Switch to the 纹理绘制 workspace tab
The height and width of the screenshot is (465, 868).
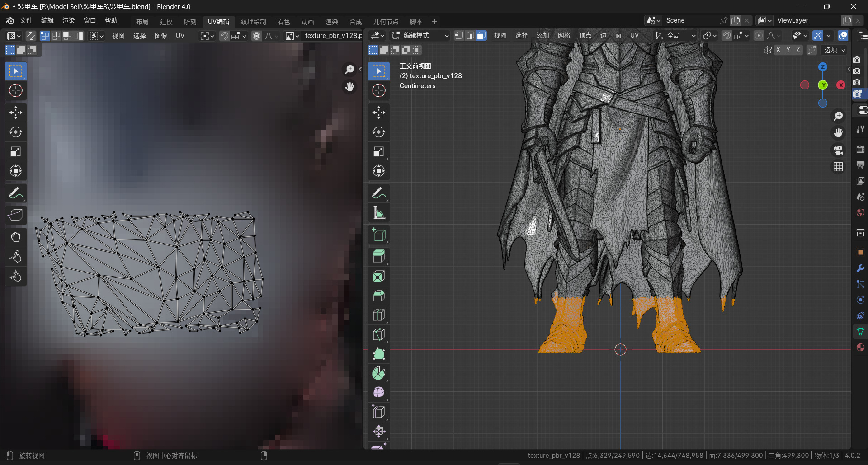(253, 21)
